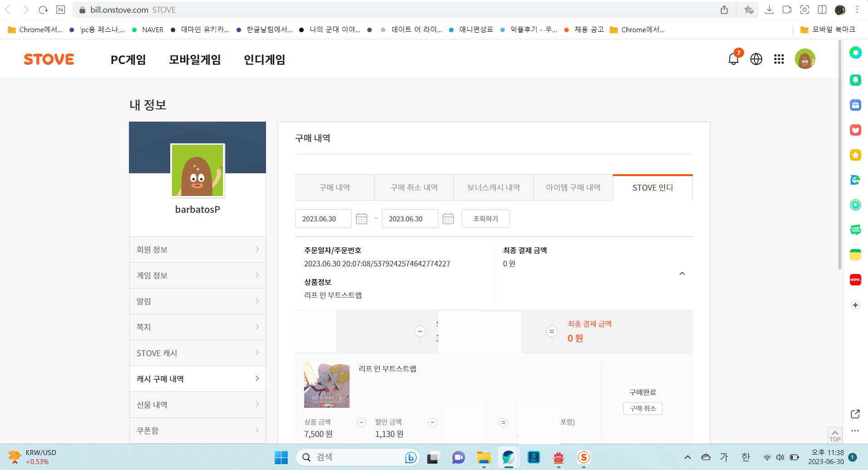Open the notification bell with 7 alerts
The height and width of the screenshot is (470, 868).
[733, 59]
